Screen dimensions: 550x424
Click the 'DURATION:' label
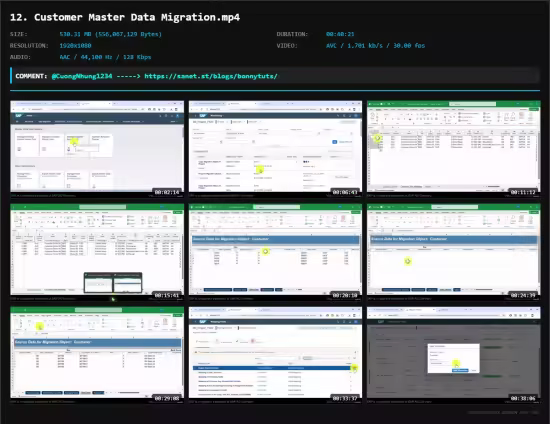[x=292, y=34]
